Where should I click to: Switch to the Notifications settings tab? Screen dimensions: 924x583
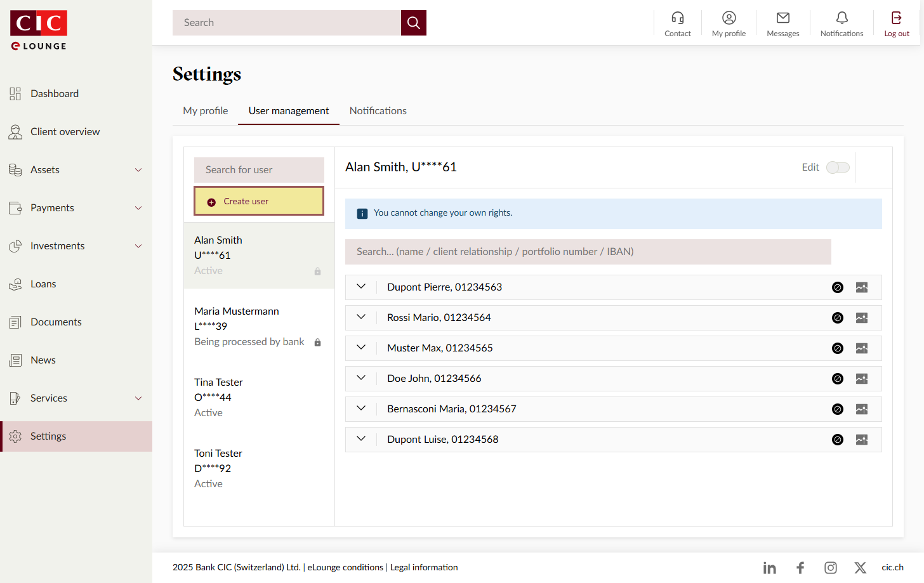click(x=378, y=111)
